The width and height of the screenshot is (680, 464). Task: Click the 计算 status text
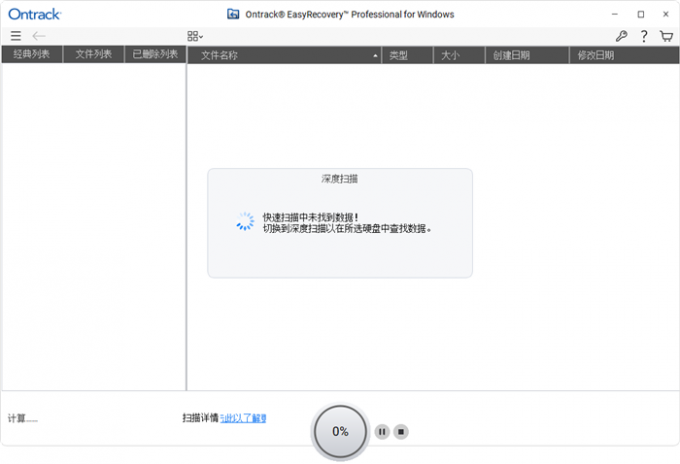[23, 418]
